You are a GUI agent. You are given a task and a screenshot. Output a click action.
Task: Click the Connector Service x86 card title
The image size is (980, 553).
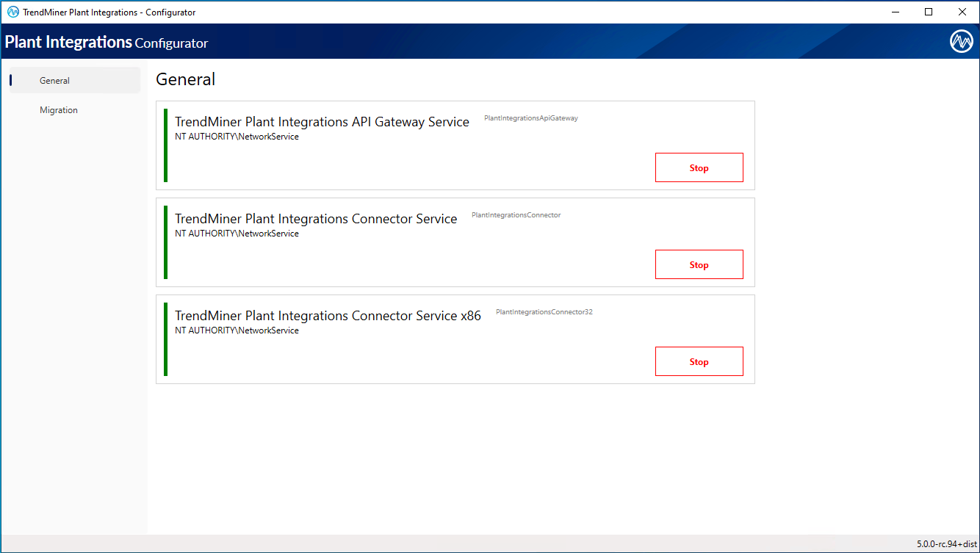point(328,315)
